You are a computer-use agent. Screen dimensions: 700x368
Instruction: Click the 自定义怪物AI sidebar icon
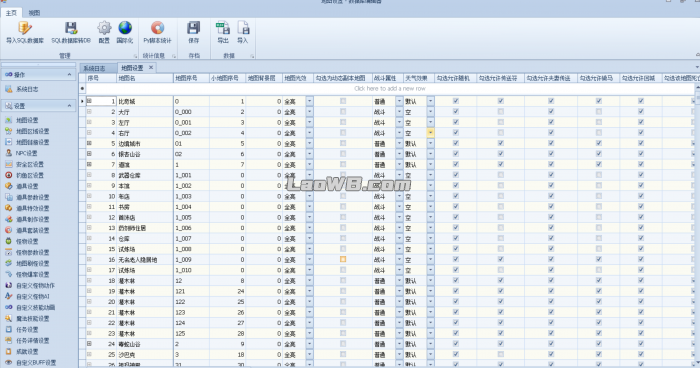[x=8, y=296]
